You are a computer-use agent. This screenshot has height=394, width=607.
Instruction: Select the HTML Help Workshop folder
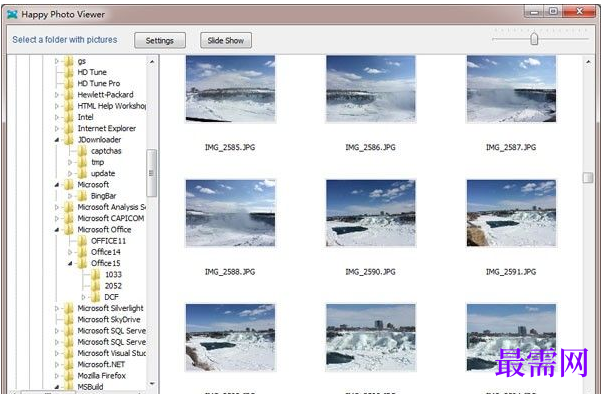[x=111, y=106]
